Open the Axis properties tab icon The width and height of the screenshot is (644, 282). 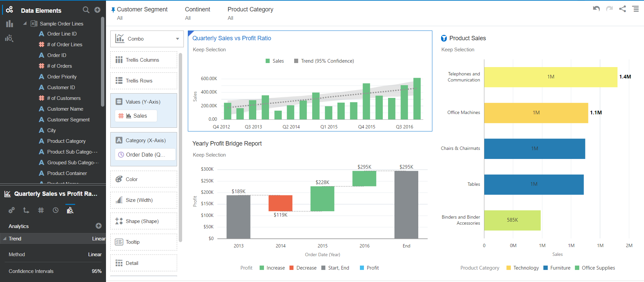26,210
